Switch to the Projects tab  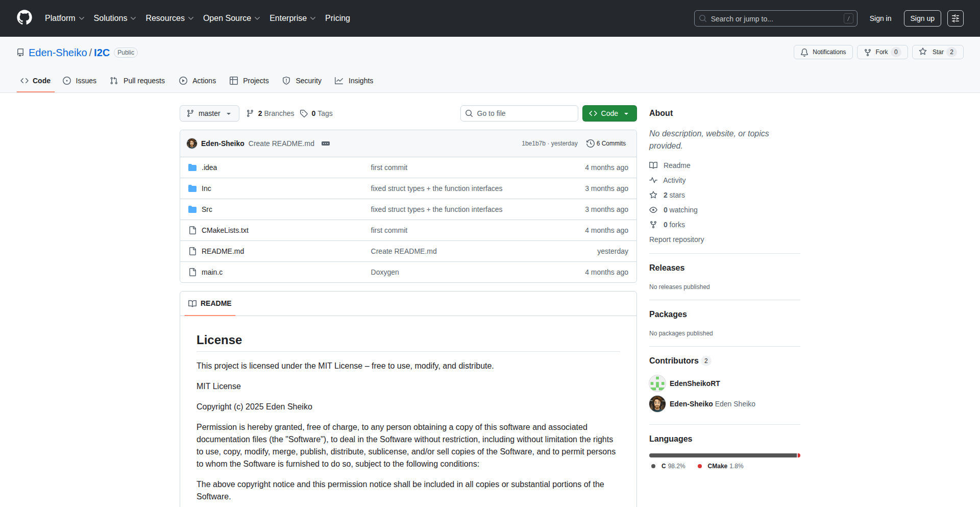click(249, 81)
